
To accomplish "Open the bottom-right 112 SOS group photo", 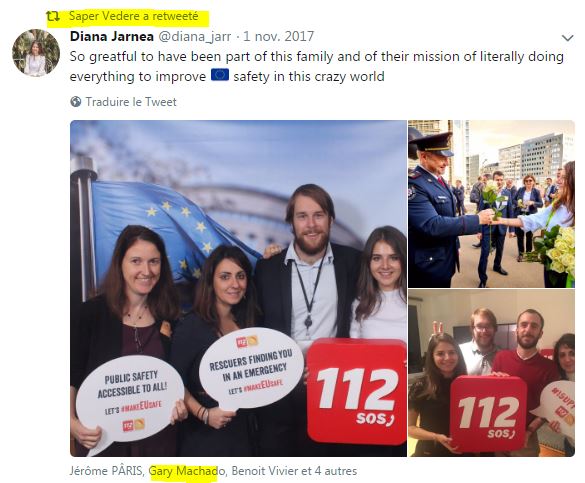I will tap(491, 373).
